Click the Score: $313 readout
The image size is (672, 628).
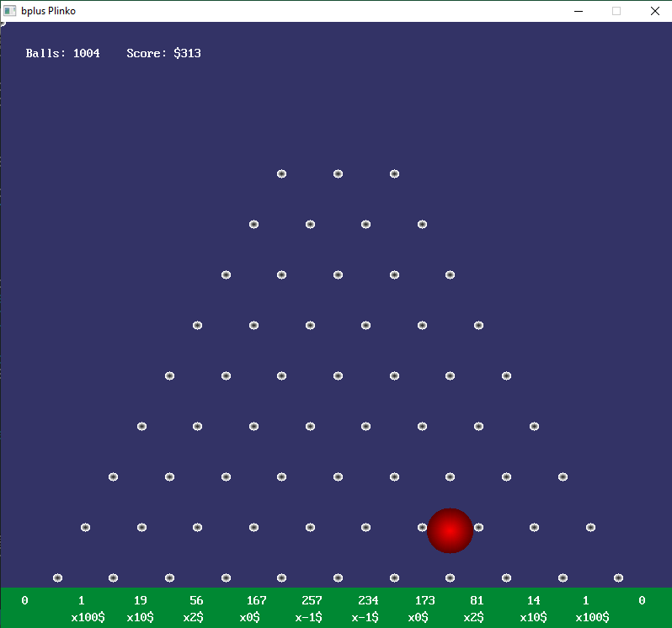[x=163, y=53]
